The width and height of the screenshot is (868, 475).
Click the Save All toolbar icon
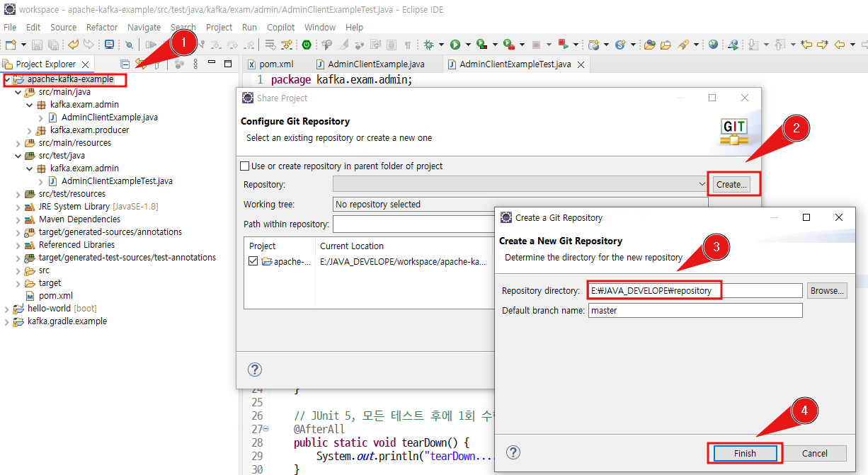tap(53, 45)
